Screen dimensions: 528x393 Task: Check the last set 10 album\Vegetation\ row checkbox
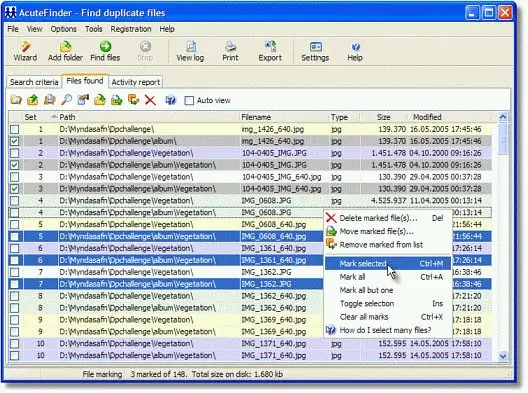pos(14,356)
